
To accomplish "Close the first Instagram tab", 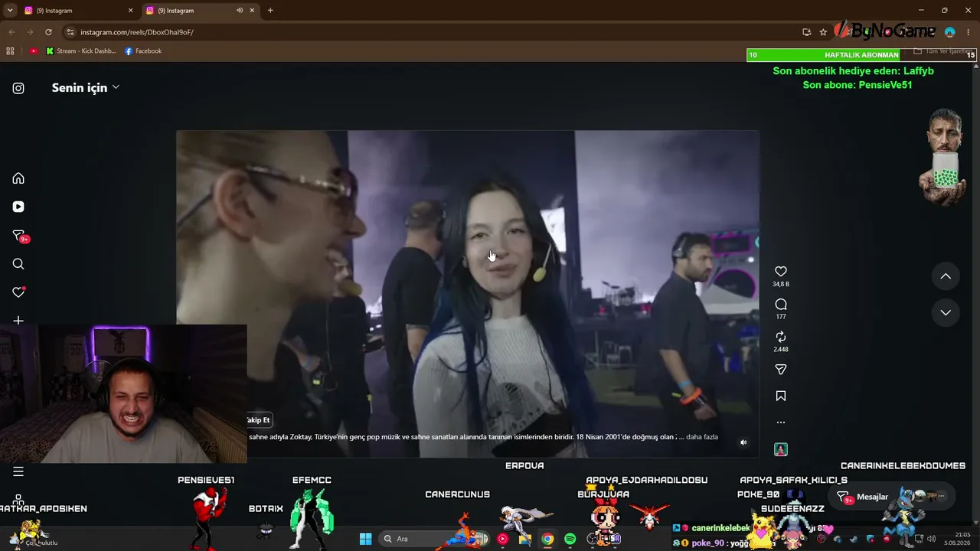I will click(x=130, y=11).
